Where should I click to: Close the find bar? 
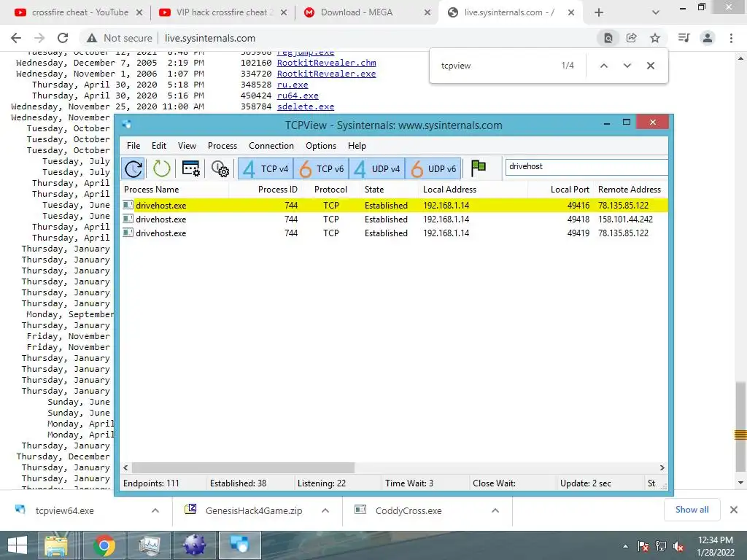[650, 66]
